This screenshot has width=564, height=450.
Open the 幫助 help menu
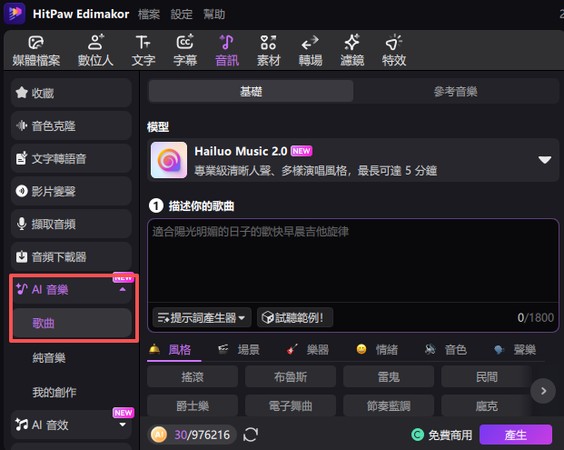click(x=214, y=14)
